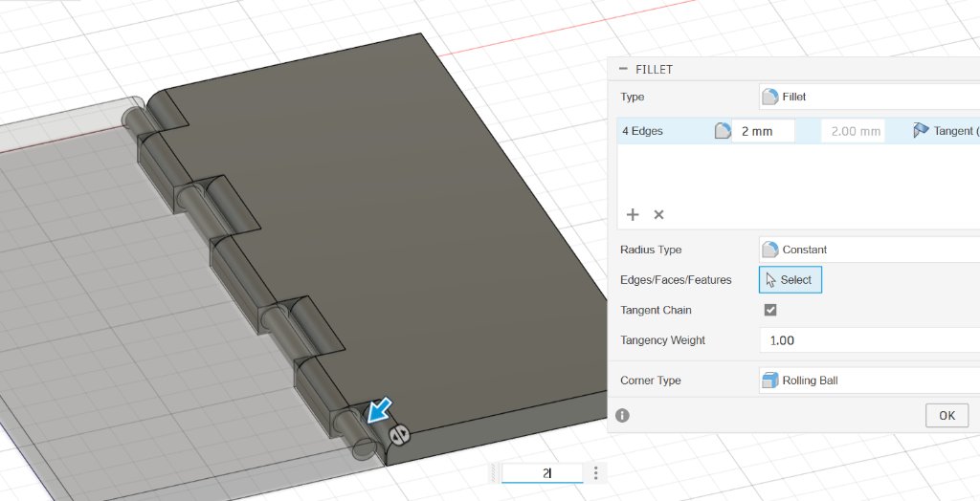This screenshot has width=980, height=501.
Task: Click the fillet icon beside 2 mm field
Action: tap(723, 131)
